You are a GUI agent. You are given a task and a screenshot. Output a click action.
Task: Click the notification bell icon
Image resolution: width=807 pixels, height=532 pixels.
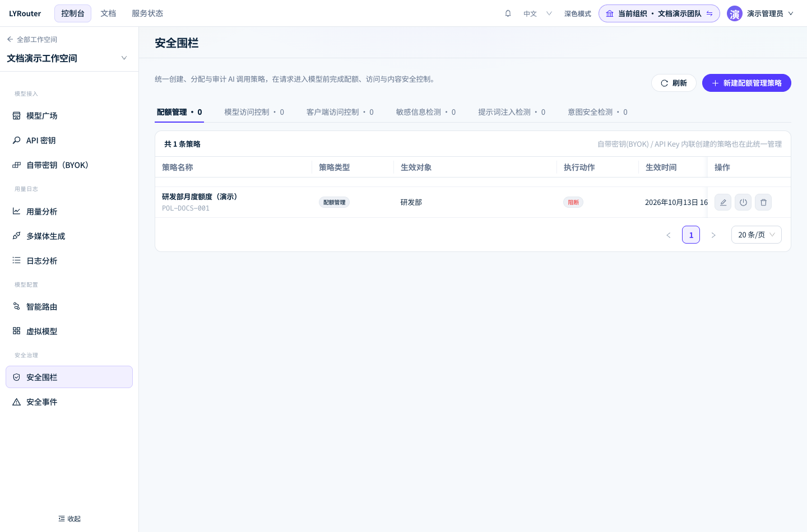(x=508, y=13)
